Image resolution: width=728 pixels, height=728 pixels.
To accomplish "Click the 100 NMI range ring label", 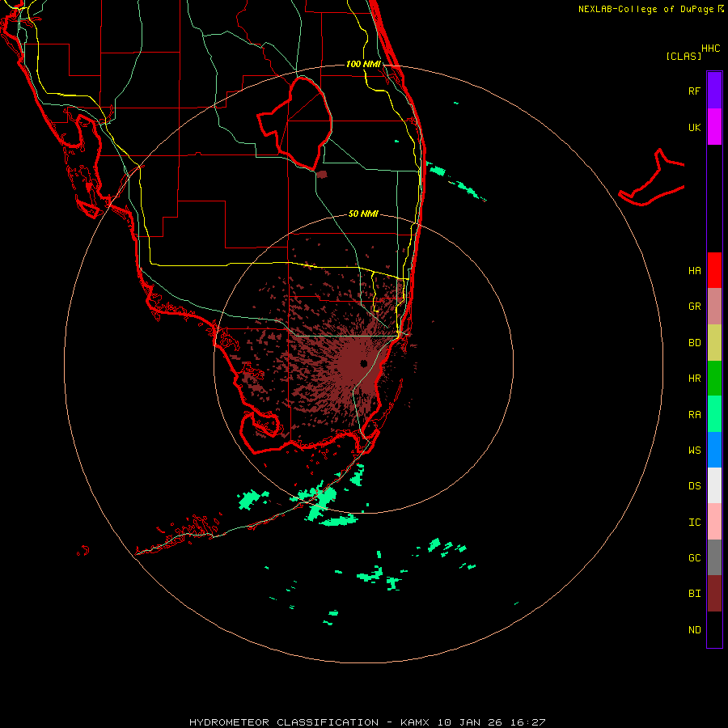I will tap(363, 64).
